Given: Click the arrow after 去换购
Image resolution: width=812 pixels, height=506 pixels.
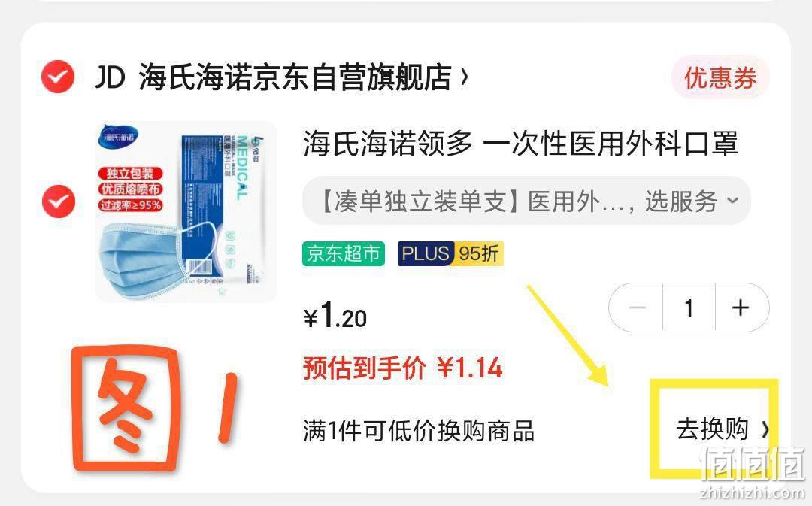Looking at the screenshot, I should 765,429.
